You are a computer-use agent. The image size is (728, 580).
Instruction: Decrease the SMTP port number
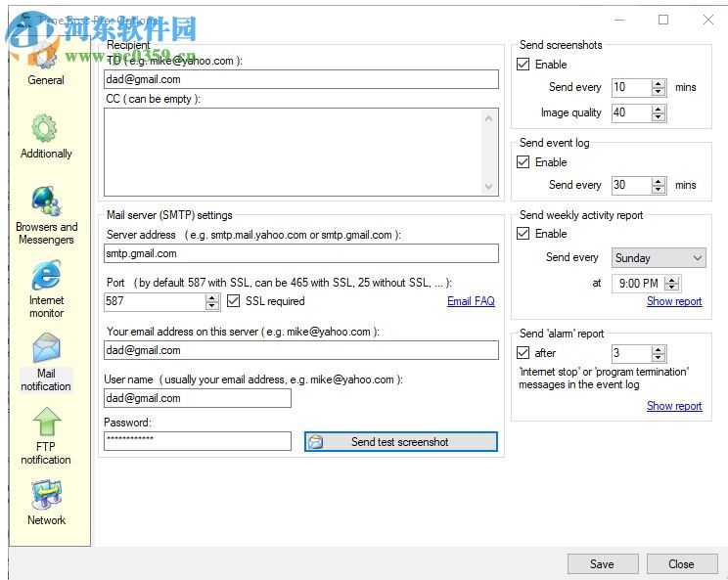click(x=211, y=306)
